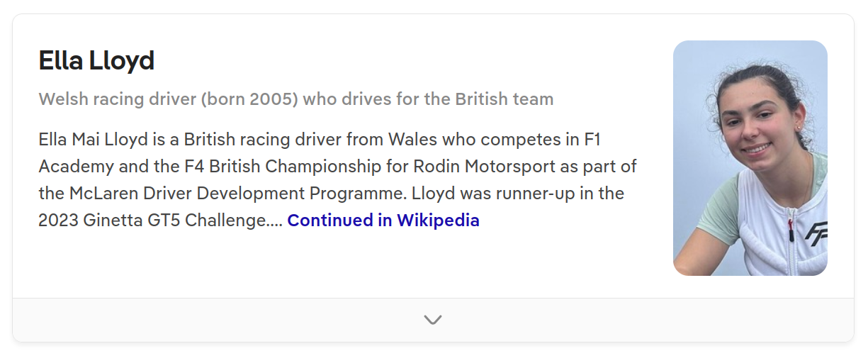Expand the card with the down chevron
Viewport: 868px width, 351px height.
433,320
